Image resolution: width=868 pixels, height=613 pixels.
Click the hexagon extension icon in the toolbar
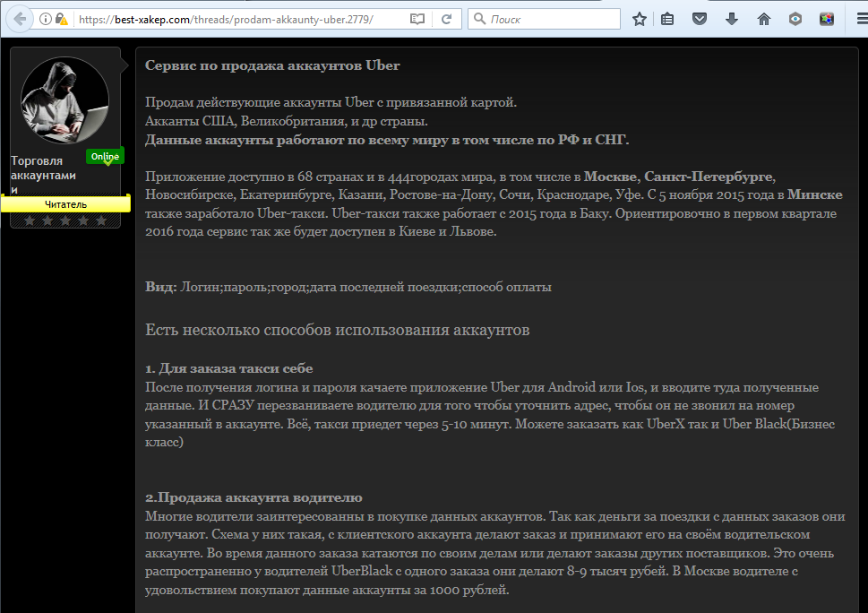[x=795, y=20]
